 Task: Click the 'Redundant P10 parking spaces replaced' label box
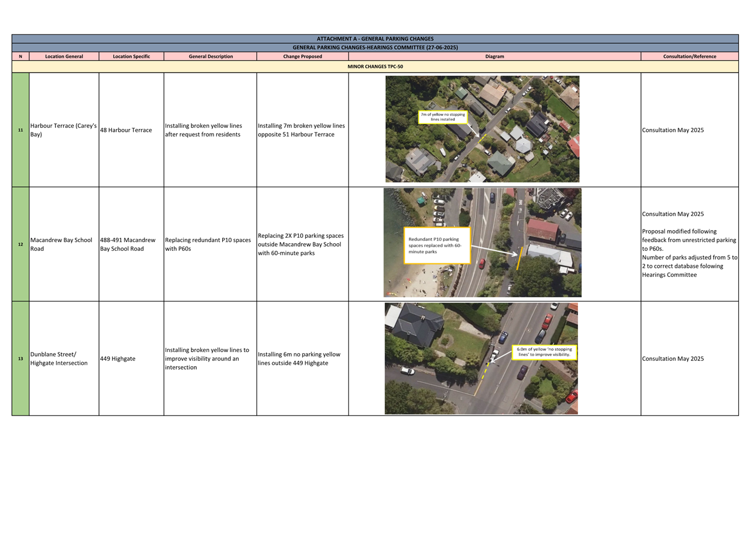pyautogui.click(x=437, y=246)
